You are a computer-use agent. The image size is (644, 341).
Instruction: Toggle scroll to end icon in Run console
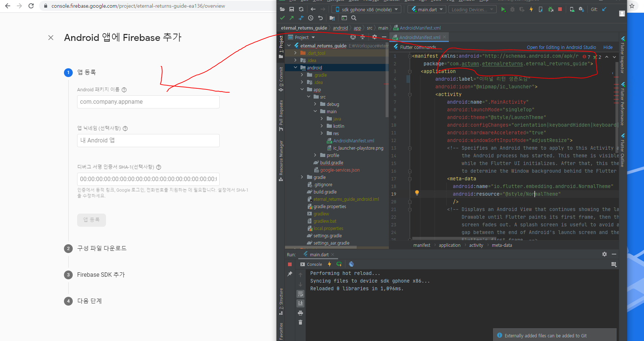tap(300, 303)
